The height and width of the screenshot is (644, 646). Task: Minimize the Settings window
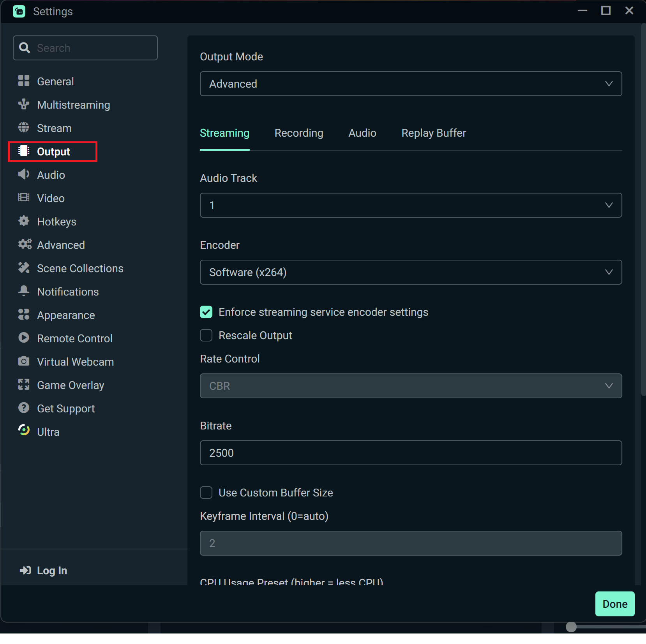(x=582, y=11)
